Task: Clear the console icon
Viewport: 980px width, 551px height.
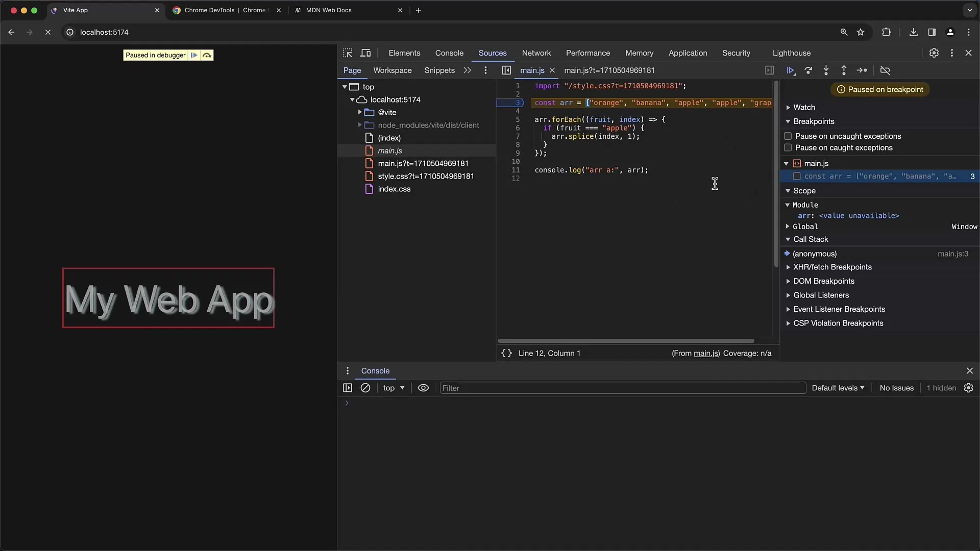Action: [365, 388]
